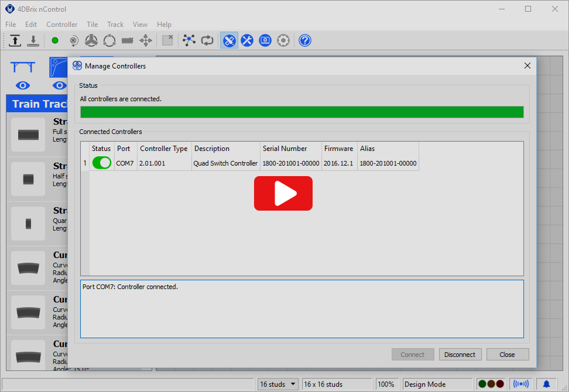Screen dimensions: 569x392
Task: Open the Controller menu
Action: click(61, 25)
